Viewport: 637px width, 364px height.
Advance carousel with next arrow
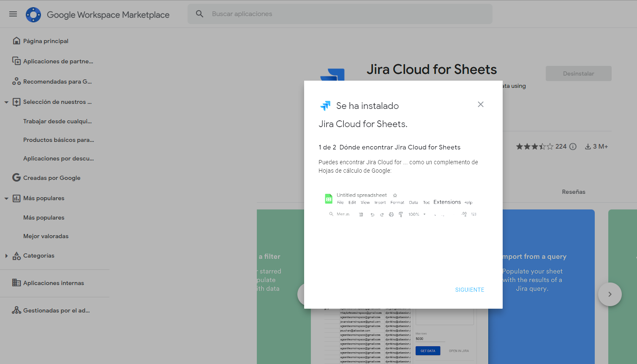pos(610,294)
